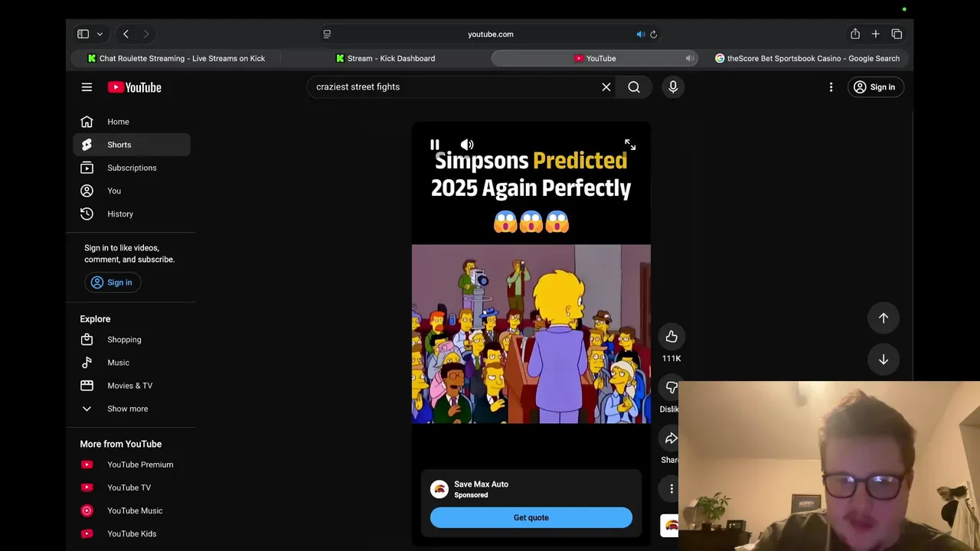Open YouTube Premium link
The image size is (980, 551).
(132, 465)
